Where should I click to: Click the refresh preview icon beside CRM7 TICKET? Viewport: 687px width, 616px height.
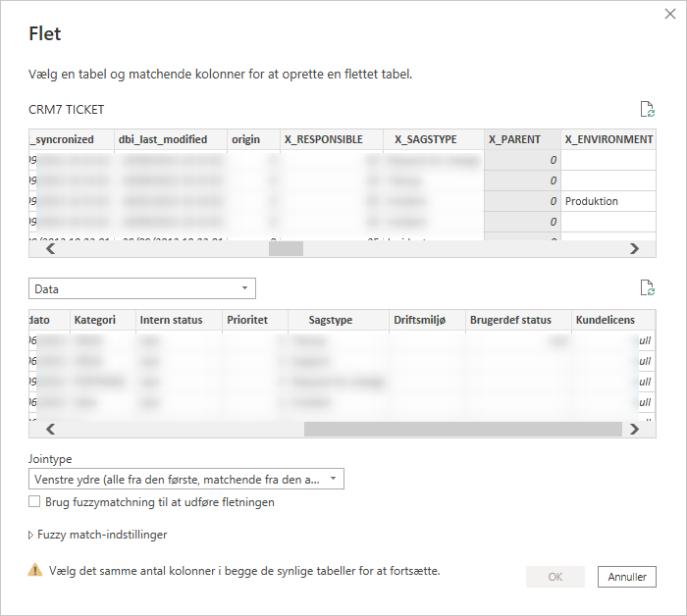647,109
